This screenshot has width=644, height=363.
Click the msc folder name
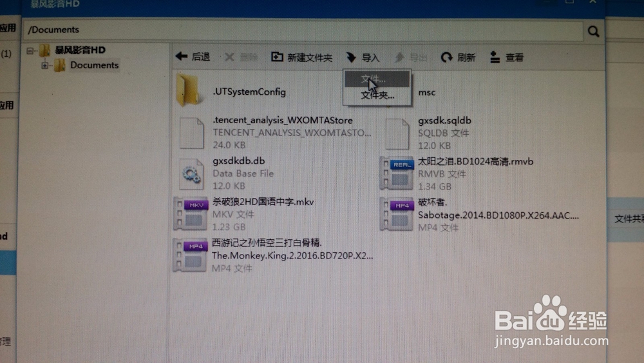427,92
